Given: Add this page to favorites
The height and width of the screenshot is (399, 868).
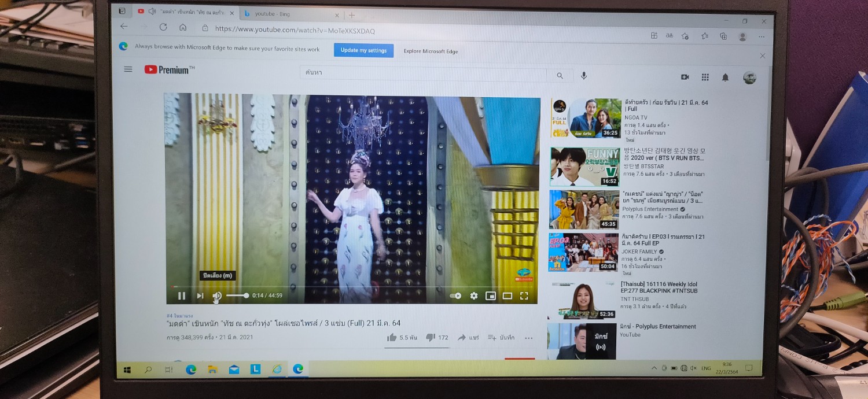Looking at the screenshot, I should click(x=685, y=36).
